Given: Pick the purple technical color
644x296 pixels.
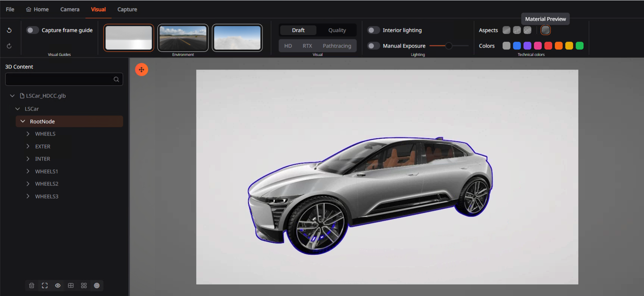Looking at the screenshot, I should point(527,46).
